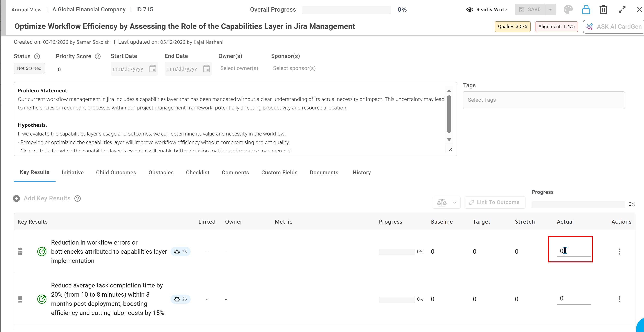Click the Quality 3.5/5 badge

tap(512, 26)
